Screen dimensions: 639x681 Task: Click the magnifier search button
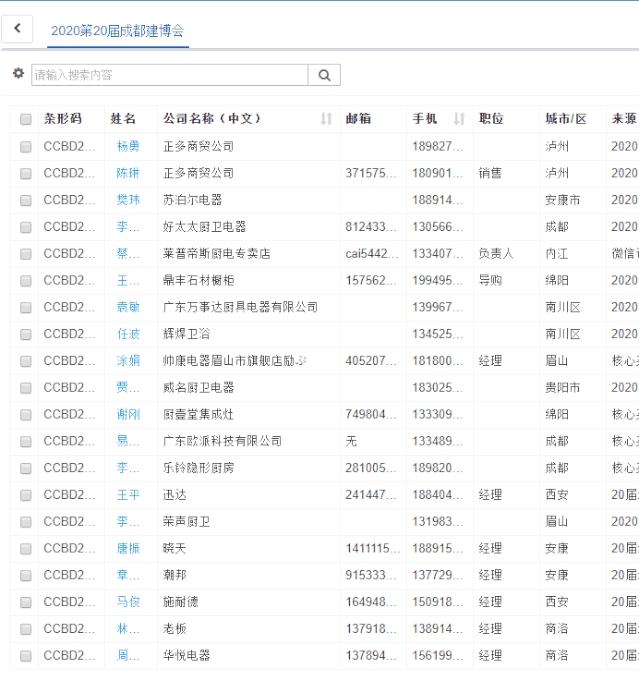point(324,75)
